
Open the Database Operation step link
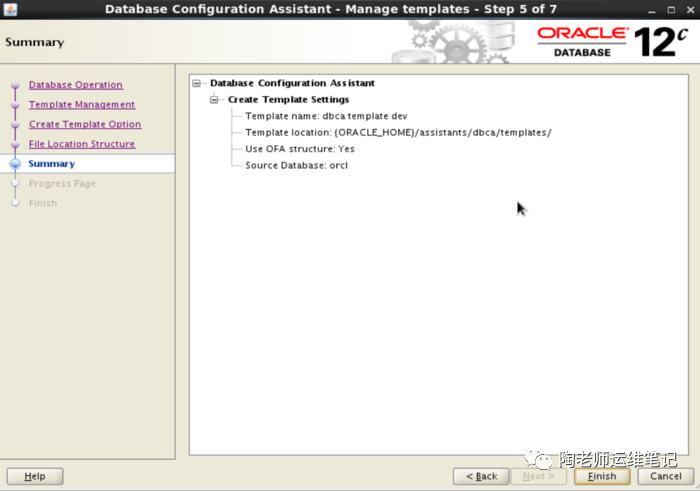tap(75, 85)
